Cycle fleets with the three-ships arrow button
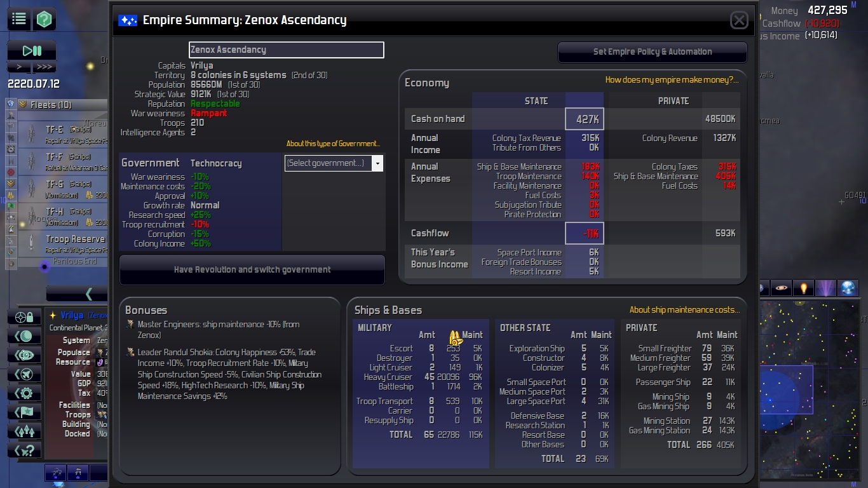Image resolution: width=868 pixels, height=488 pixels. click(x=25, y=431)
